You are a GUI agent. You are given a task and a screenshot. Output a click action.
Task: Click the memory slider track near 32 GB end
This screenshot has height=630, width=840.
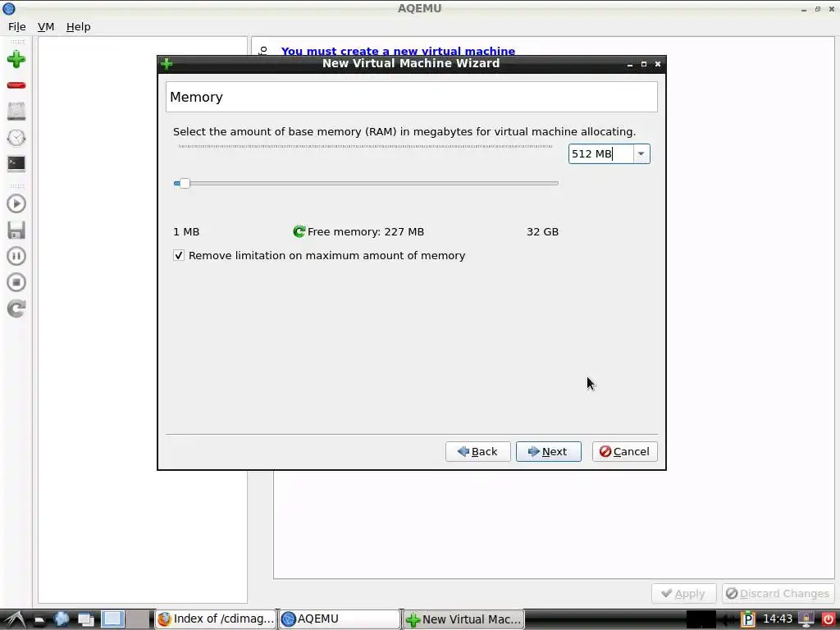point(552,183)
